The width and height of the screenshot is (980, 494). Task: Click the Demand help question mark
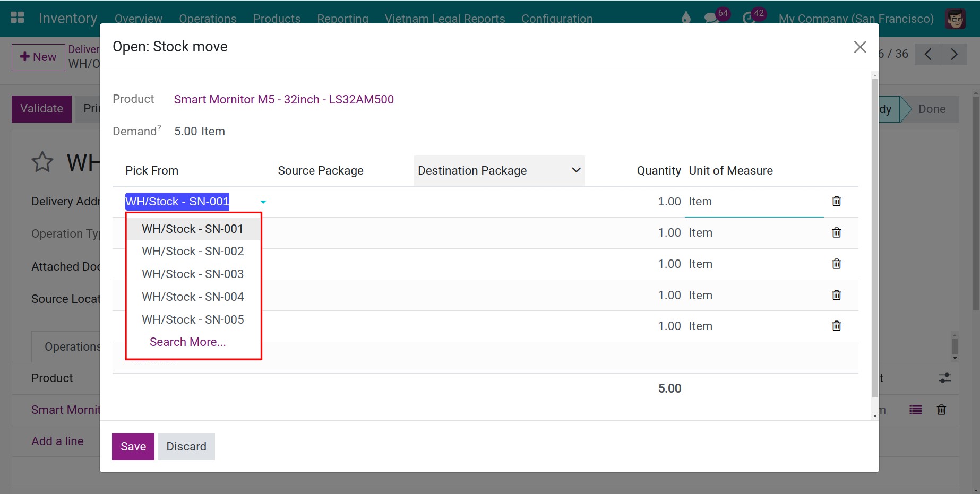(x=159, y=127)
